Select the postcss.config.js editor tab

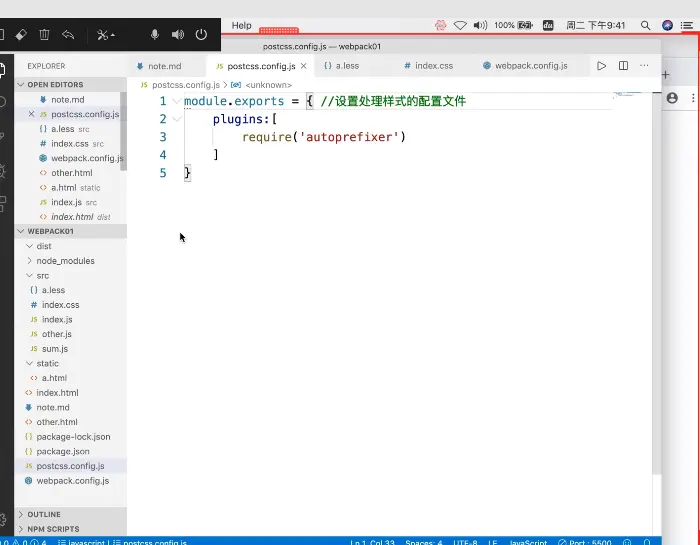[x=261, y=66]
